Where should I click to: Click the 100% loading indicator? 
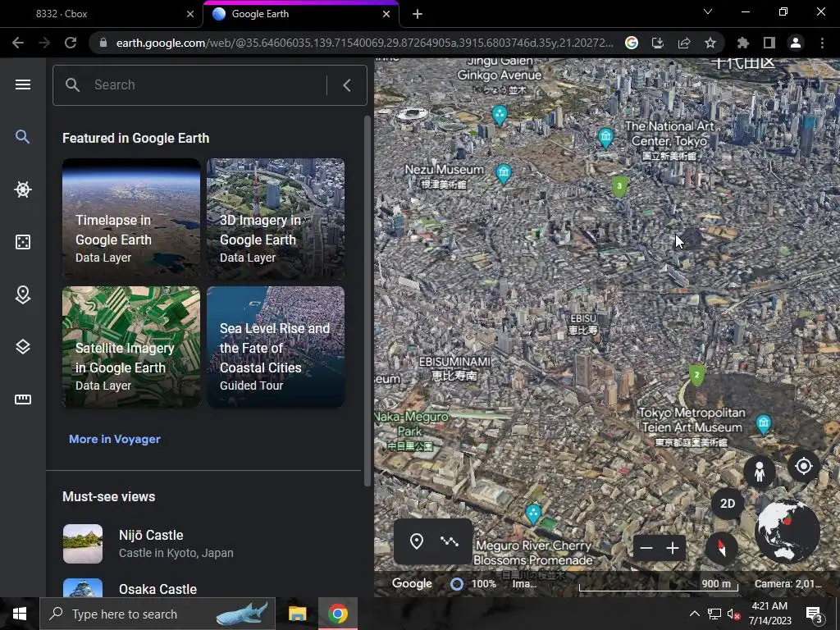[x=472, y=583]
